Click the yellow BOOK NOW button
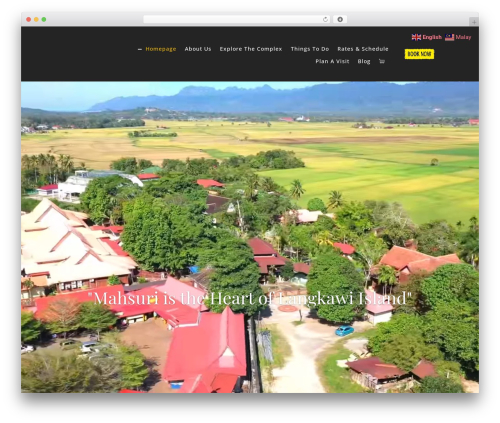500x423 pixels. point(419,54)
